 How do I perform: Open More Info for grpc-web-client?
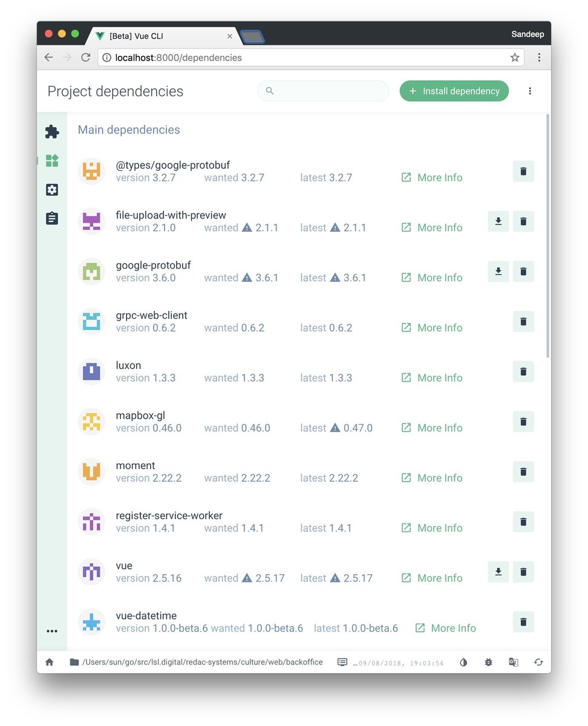point(432,327)
